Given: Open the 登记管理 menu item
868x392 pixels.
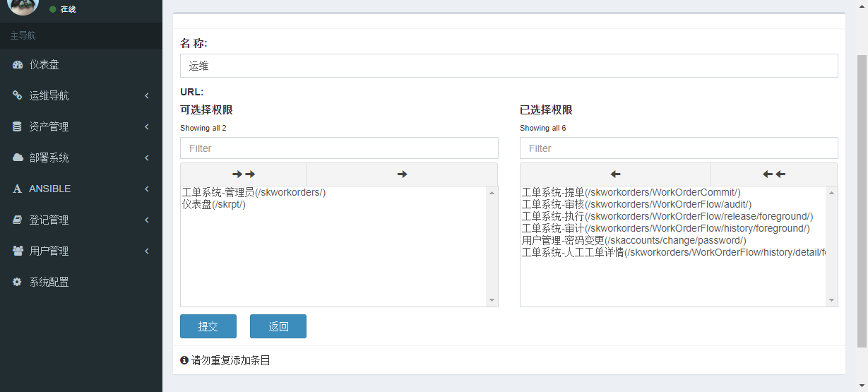Looking at the screenshot, I should pos(81,220).
